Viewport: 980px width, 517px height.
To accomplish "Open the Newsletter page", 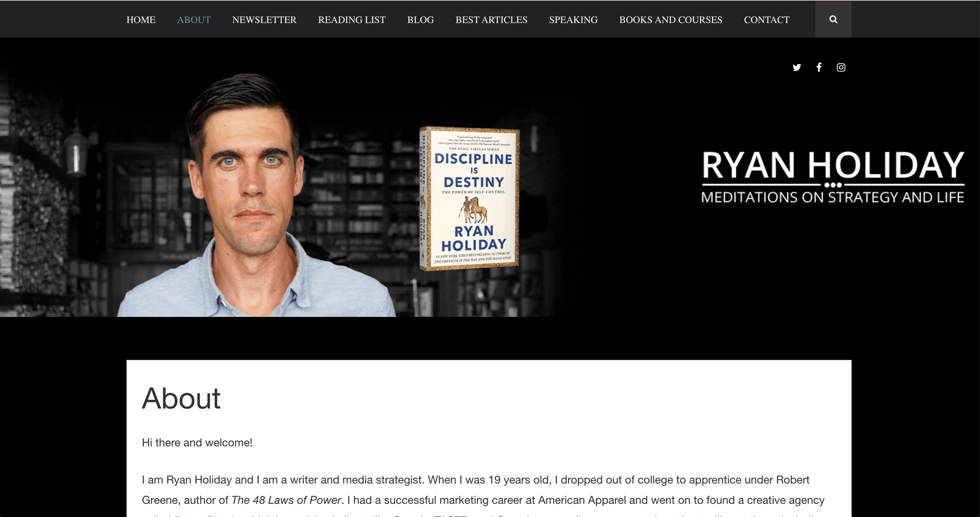I will [x=264, y=20].
